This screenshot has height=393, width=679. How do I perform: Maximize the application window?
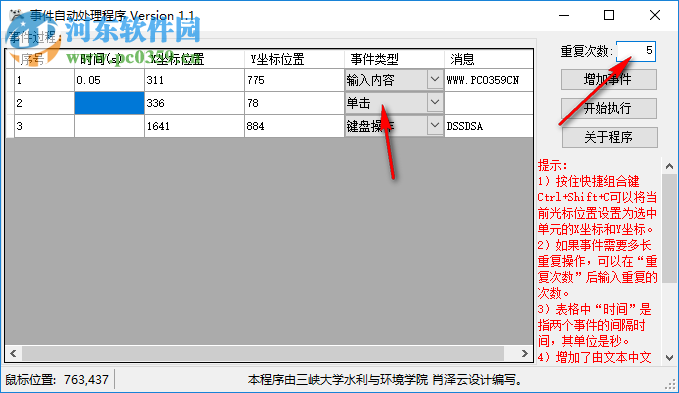pos(609,16)
